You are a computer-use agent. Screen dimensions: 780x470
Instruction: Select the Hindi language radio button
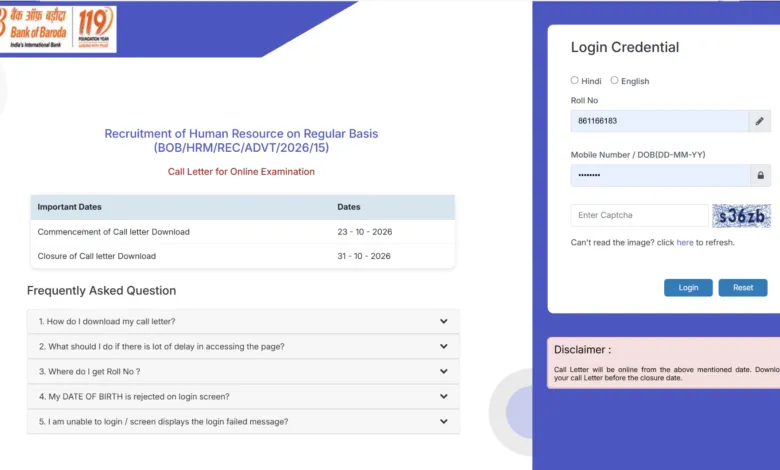pyautogui.click(x=575, y=80)
